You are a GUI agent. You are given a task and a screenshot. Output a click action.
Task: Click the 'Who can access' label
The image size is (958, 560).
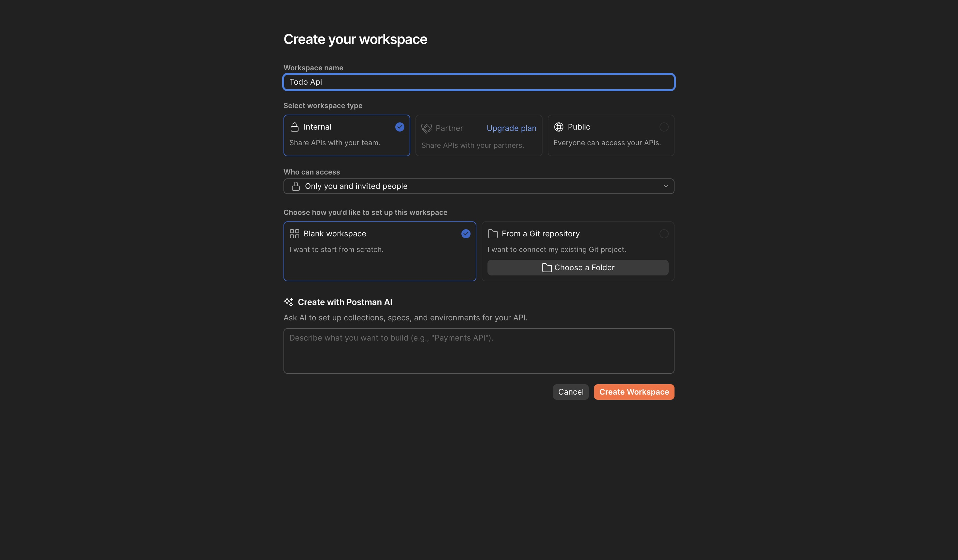pyautogui.click(x=312, y=172)
